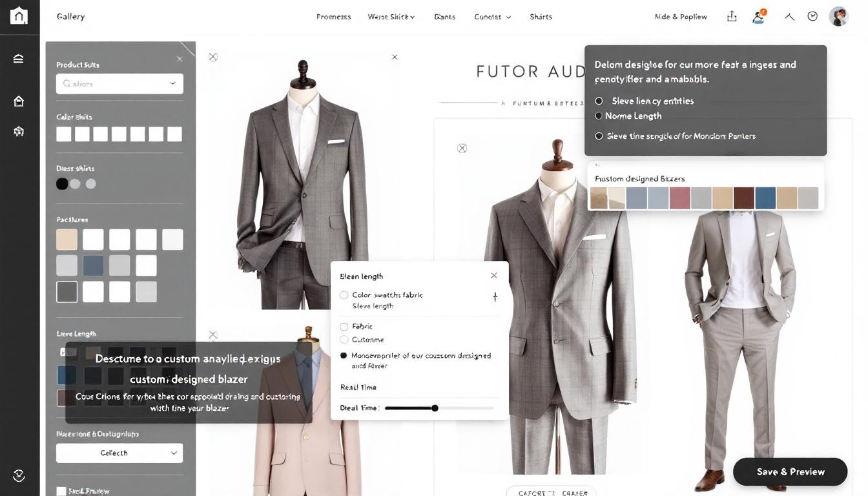Pick the dark brown blazer color swatch

tap(744, 198)
